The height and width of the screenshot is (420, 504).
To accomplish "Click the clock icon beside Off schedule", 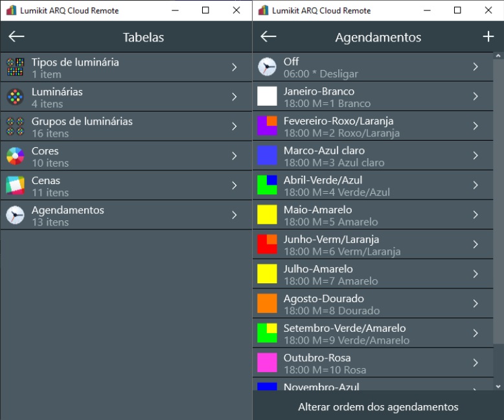I will [x=267, y=67].
